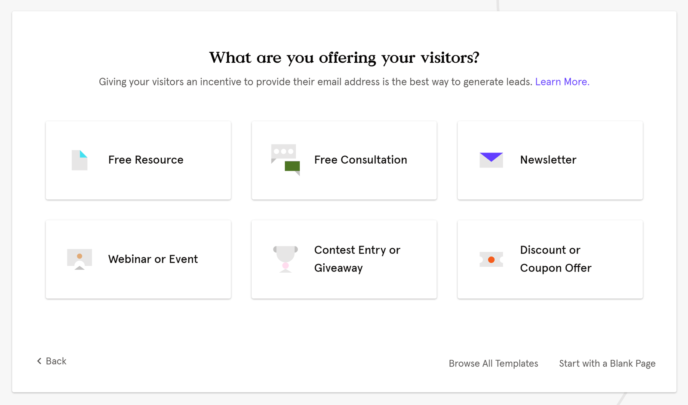Pick Discount or Coupon Offer text
The width and height of the screenshot is (688, 405).
(555, 259)
